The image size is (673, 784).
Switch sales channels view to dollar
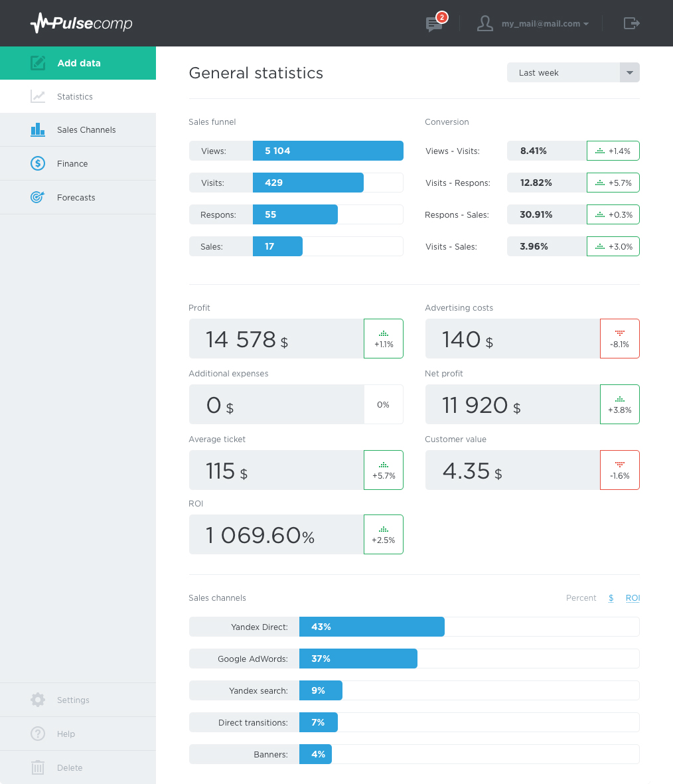point(611,598)
